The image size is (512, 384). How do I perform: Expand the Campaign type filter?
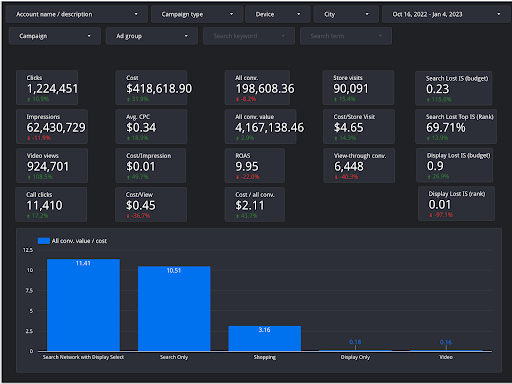(x=197, y=14)
